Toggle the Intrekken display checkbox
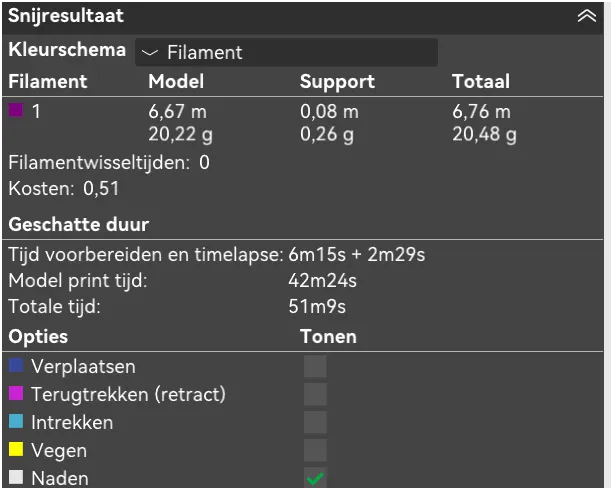 click(315, 422)
